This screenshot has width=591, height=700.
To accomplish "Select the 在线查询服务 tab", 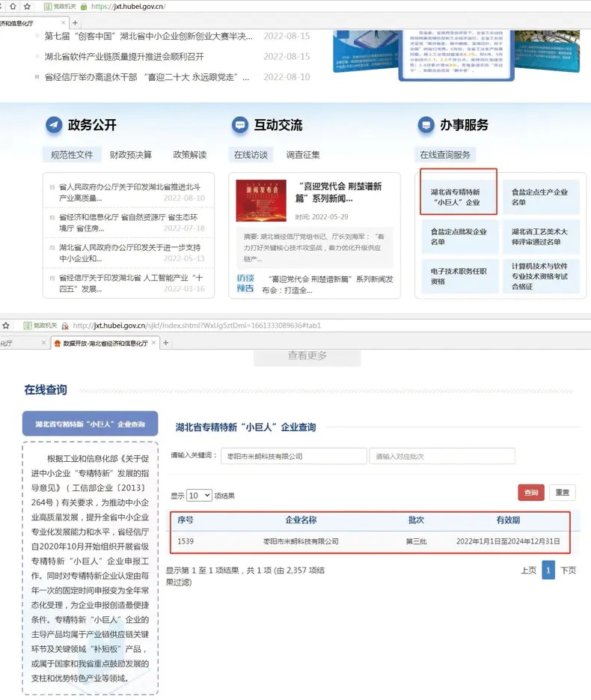I will (445, 155).
